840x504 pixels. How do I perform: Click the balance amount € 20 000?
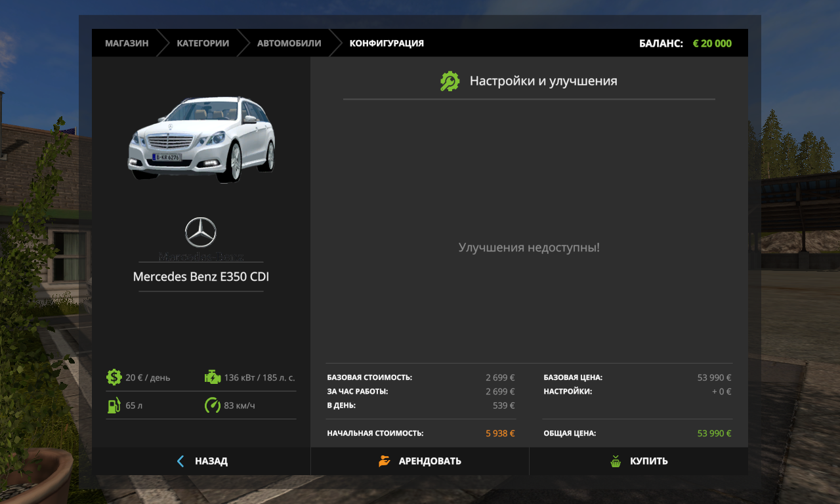712,43
